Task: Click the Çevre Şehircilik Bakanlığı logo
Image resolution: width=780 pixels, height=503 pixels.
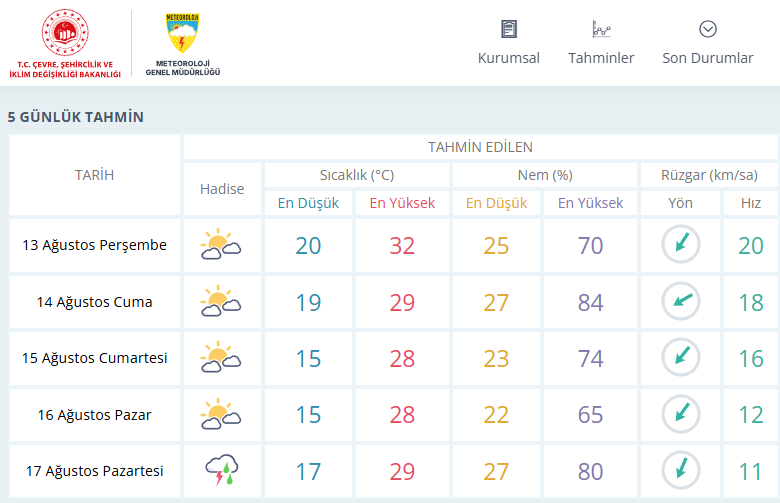Action: (x=65, y=43)
